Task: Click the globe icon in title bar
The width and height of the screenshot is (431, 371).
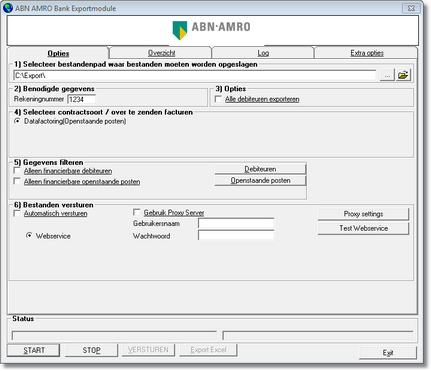Action: pos(8,8)
